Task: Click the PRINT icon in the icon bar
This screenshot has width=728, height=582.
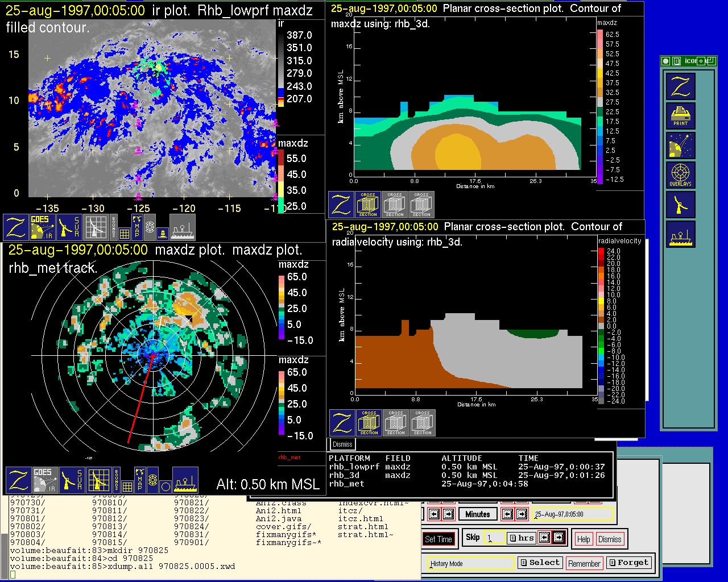Action: [x=681, y=116]
